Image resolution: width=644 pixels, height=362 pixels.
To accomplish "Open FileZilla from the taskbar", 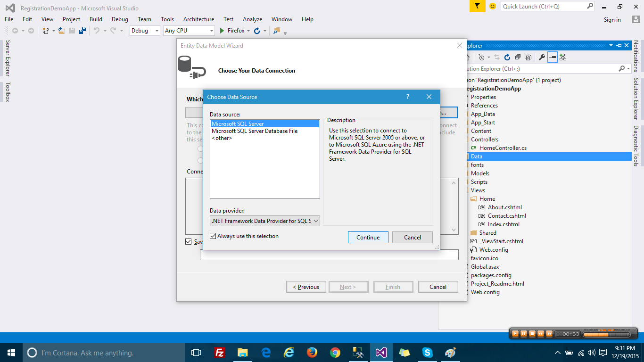I will click(219, 352).
